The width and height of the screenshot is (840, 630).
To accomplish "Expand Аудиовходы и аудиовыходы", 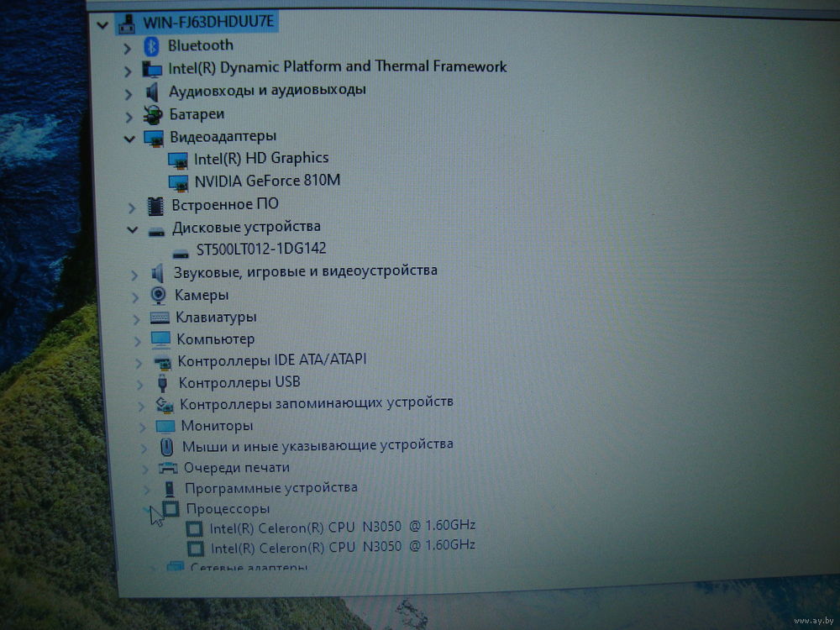I will tap(129, 95).
